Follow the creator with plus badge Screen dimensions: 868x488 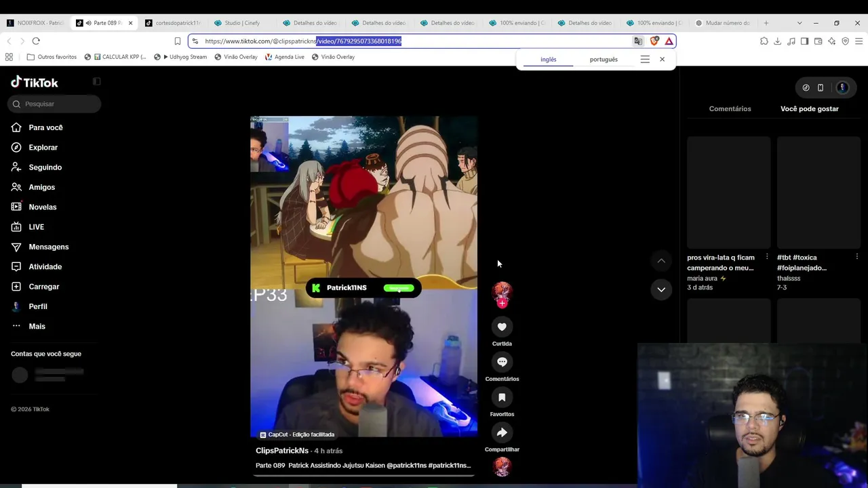(502, 303)
